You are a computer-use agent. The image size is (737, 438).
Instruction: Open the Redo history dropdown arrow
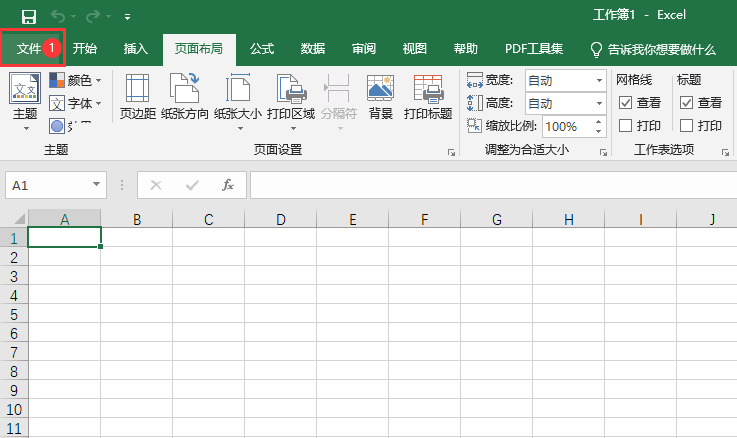pos(109,16)
